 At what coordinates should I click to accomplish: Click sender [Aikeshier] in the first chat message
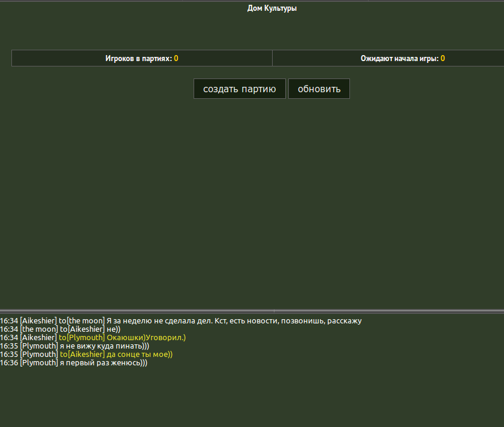coord(38,321)
